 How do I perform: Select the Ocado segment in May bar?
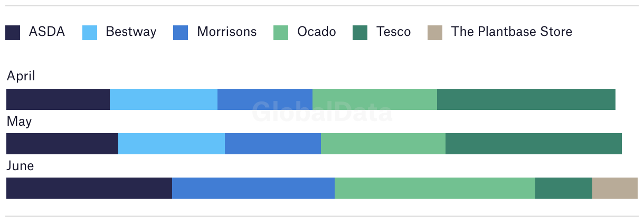tap(383, 144)
